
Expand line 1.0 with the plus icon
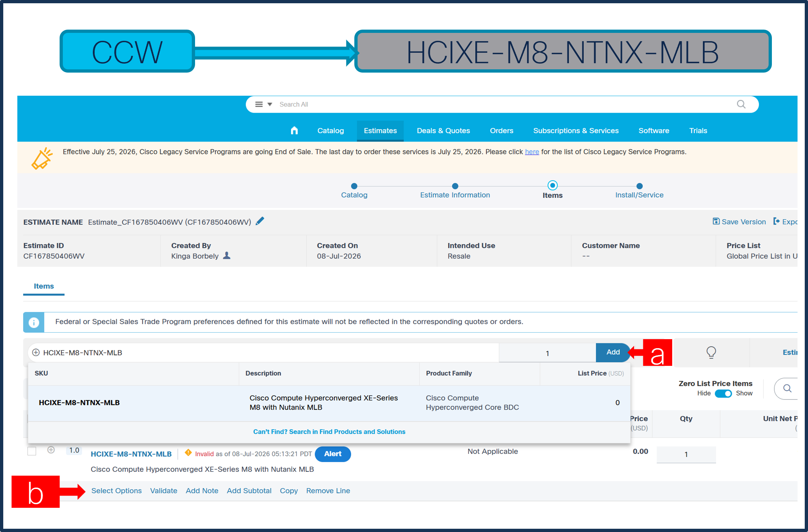[x=51, y=450]
